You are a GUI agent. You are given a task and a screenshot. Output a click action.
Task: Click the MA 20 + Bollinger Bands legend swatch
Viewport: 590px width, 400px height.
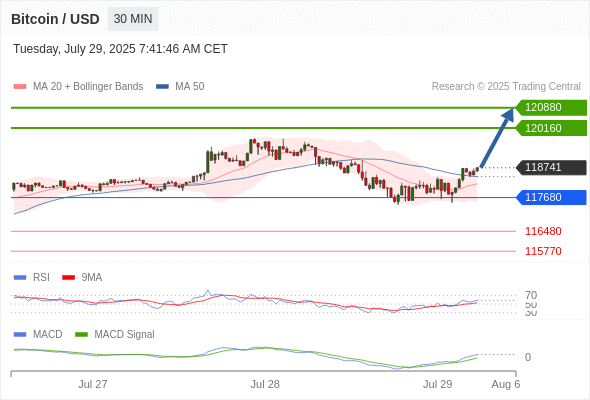click(20, 87)
